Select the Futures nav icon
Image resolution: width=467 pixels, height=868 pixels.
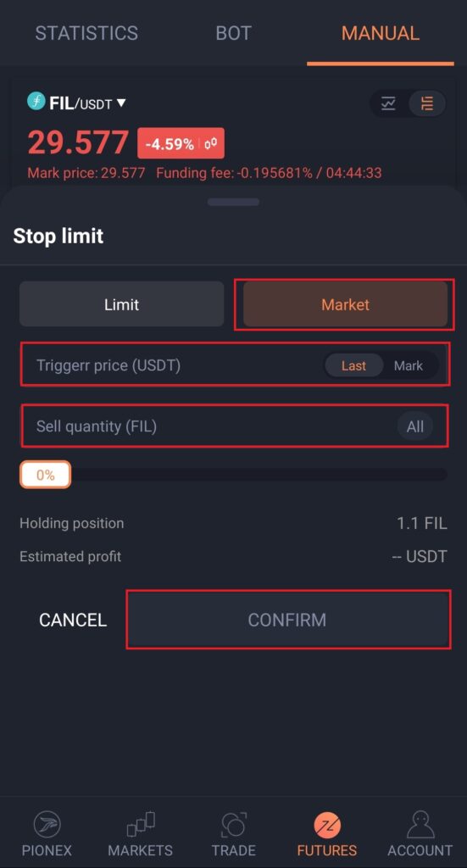tap(327, 826)
